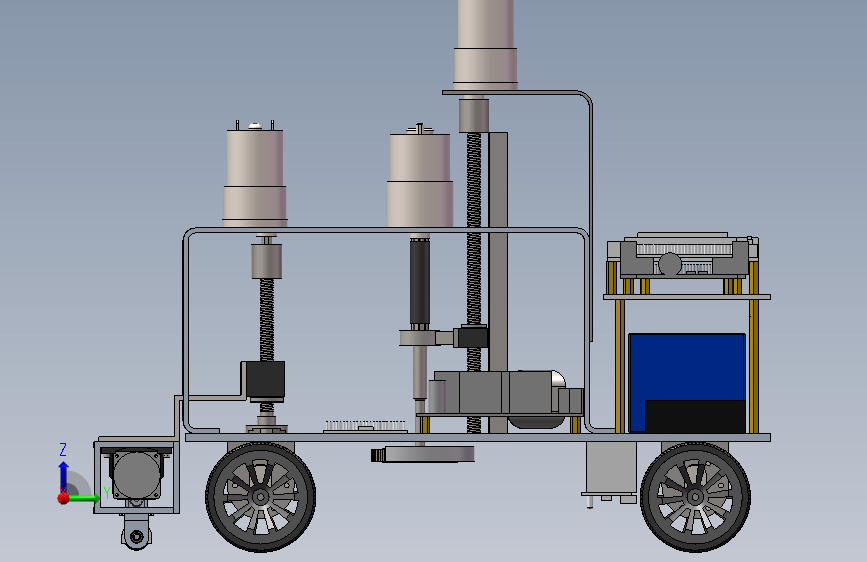Select the left spoked wheel of the cart

pos(260,497)
